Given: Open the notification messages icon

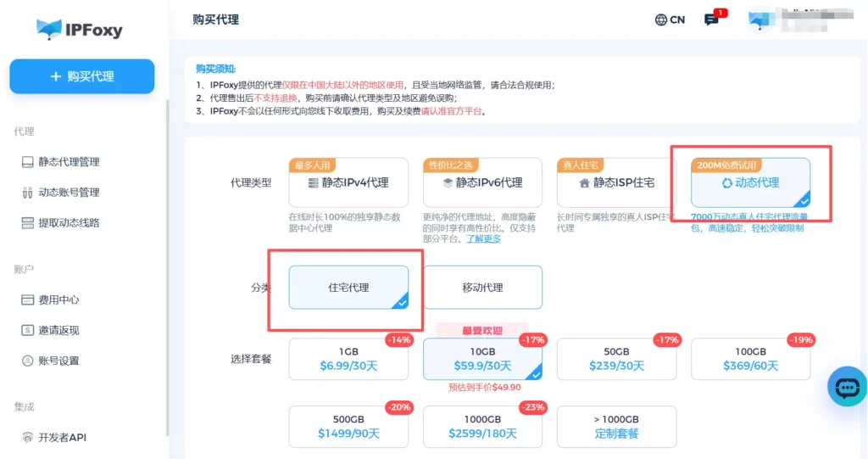Looking at the screenshot, I should click(x=711, y=20).
